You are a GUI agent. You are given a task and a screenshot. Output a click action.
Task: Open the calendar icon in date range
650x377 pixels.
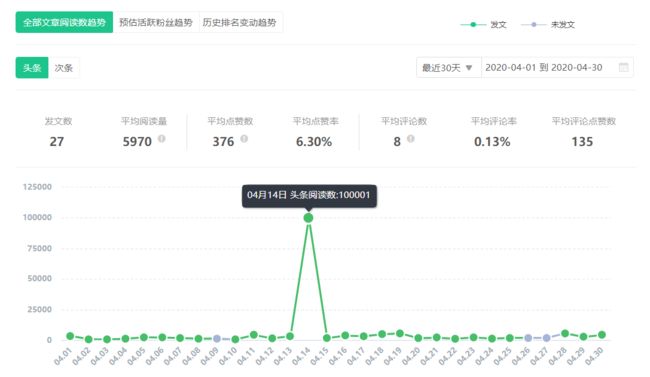point(623,67)
